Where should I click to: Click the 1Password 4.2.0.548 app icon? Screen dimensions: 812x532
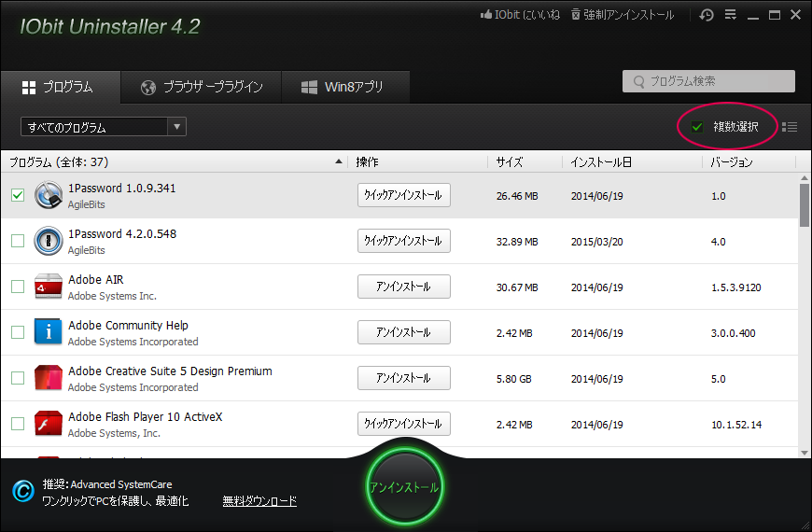(49, 241)
